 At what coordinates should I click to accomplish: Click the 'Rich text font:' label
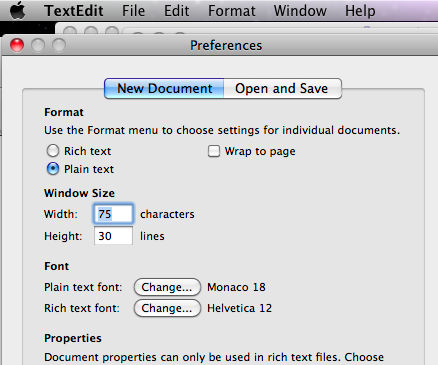pos(82,308)
